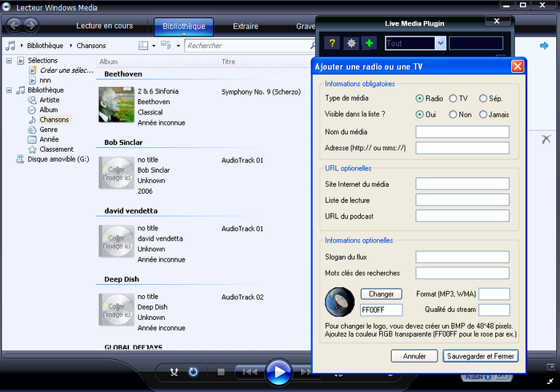Click the david vendetta placeholder album art
This screenshot has height=392, width=560.
pos(117,241)
